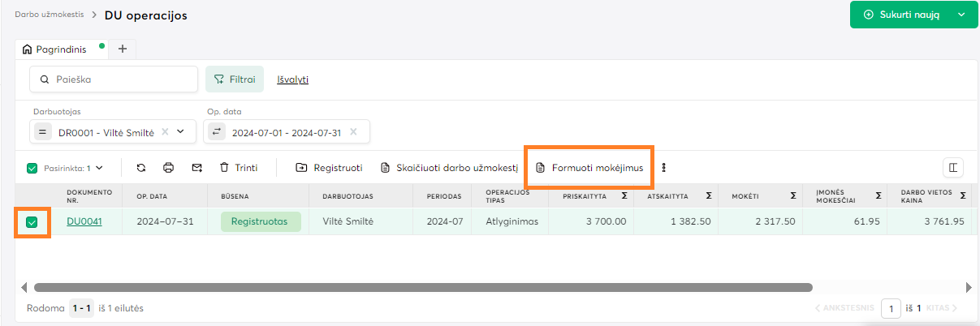
Task: Expand the Sukurti naują dropdown arrow
Action: coord(962,15)
